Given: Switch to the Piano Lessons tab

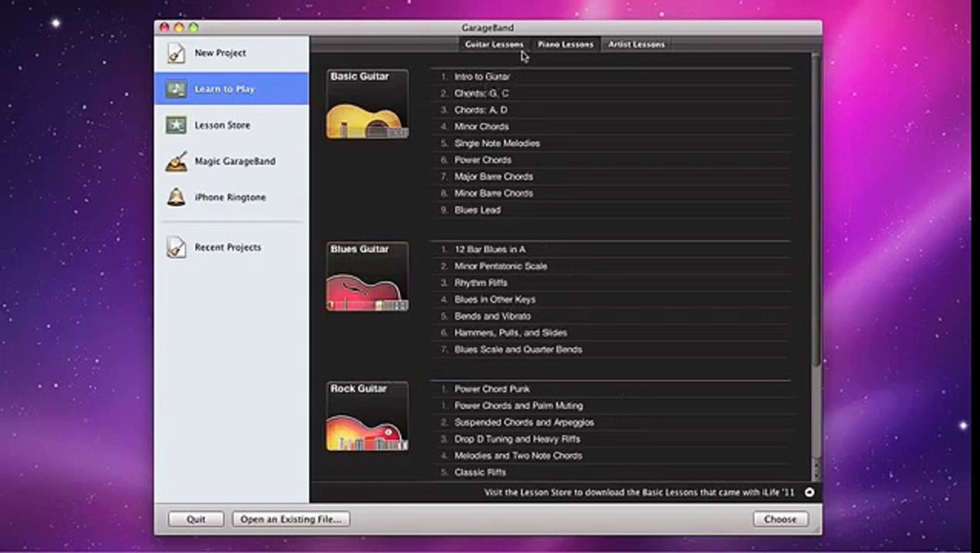Looking at the screenshot, I should click(565, 45).
